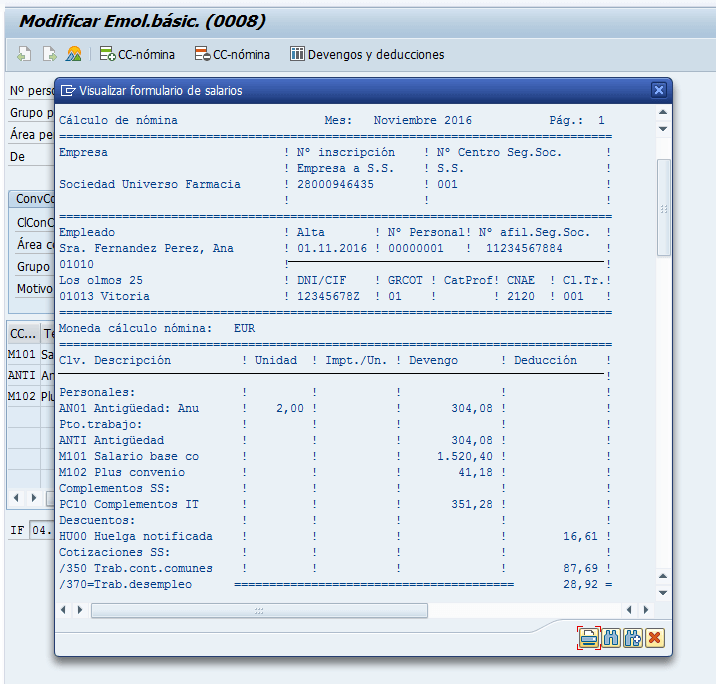The width and height of the screenshot is (716, 684).
Task: Cancel the dialog with red X icon
Action: tap(654, 637)
